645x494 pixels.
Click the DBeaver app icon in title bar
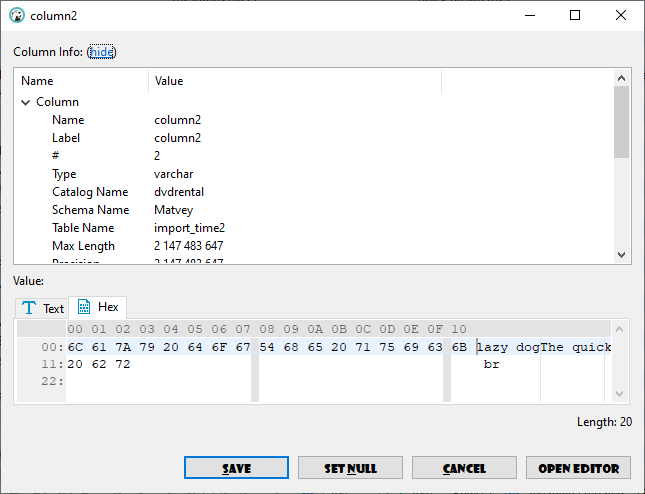(x=17, y=16)
